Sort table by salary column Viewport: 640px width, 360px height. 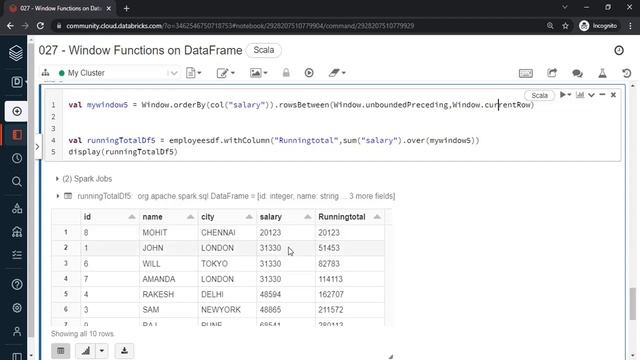click(x=308, y=217)
